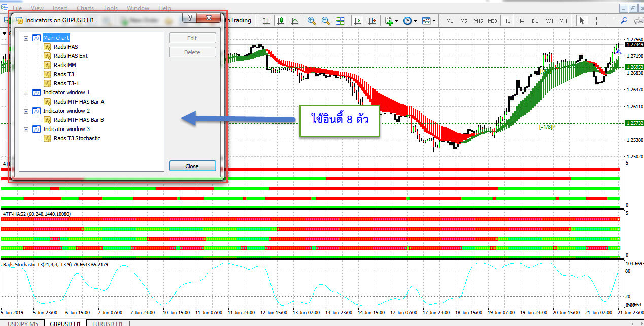Open the Indicators list dropdown arrow
The height and width of the screenshot is (326, 644).
pyautogui.click(x=397, y=21)
